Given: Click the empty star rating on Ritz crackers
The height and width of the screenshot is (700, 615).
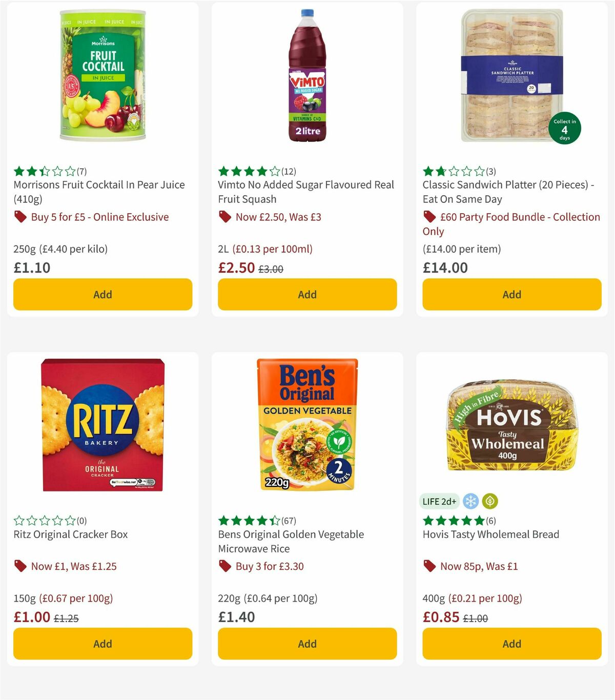Looking at the screenshot, I should pyautogui.click(x=44, y=520).
